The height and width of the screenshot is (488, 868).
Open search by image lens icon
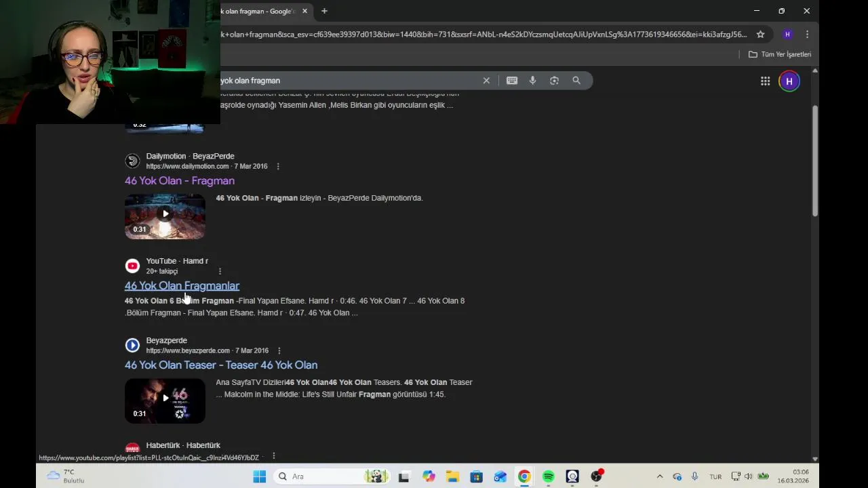click(x=554, y=81)
